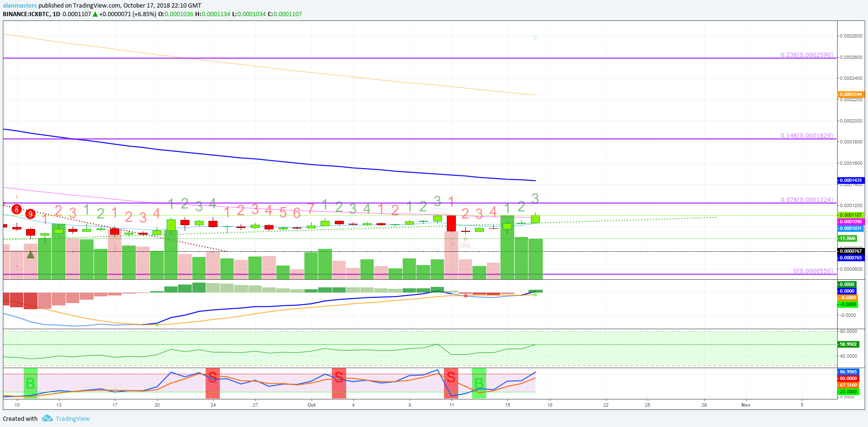Screen dimensions: 868x427
Task: Click the green 58.9502 RSI value tag
Action: tap(848, 344)
